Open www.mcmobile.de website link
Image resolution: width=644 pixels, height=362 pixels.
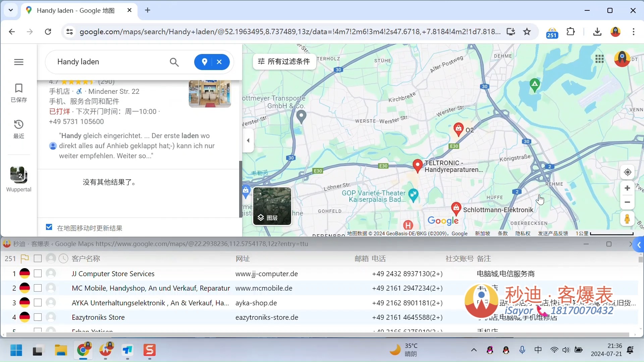(x=264, y=288)
